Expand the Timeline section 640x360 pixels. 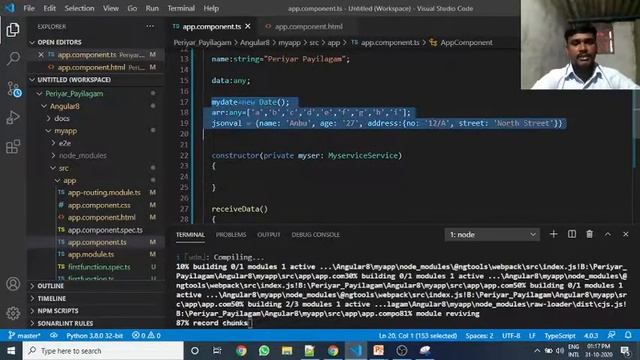51,298
